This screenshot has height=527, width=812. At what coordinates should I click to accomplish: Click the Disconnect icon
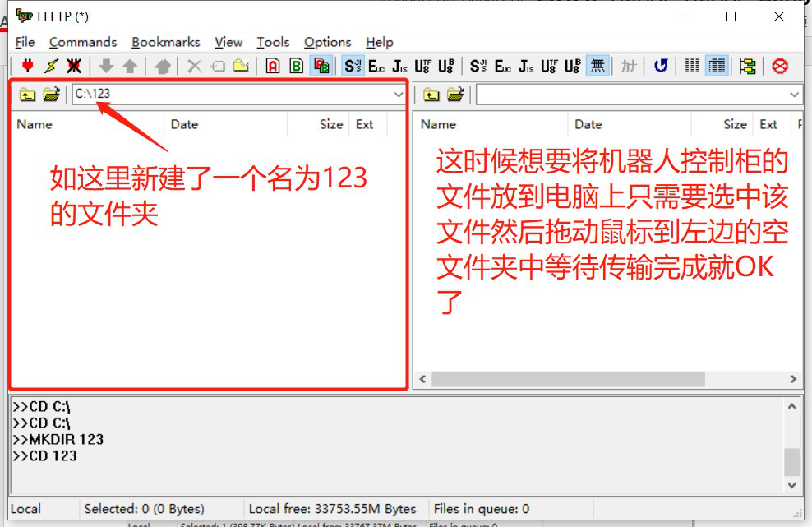(73, 66)
